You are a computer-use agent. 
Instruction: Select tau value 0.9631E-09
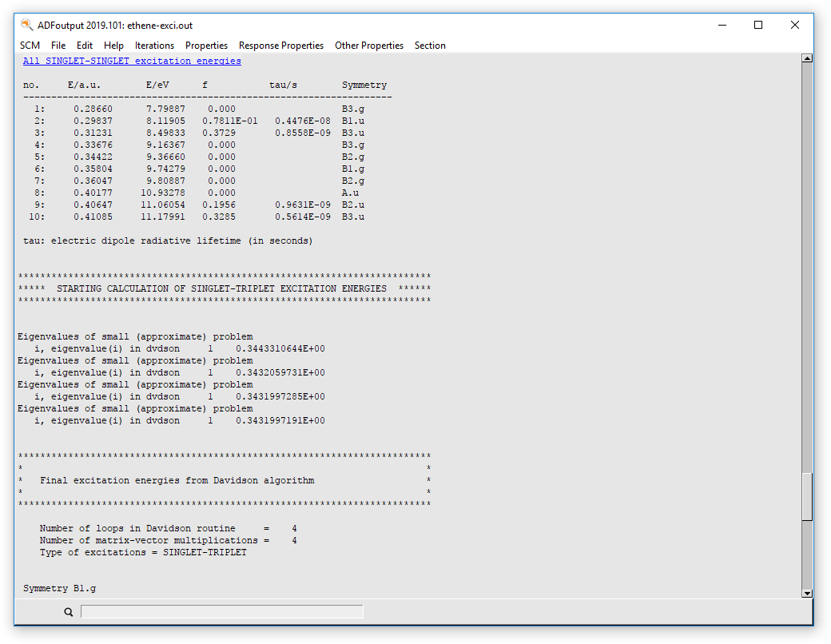(x=303, y=205)
